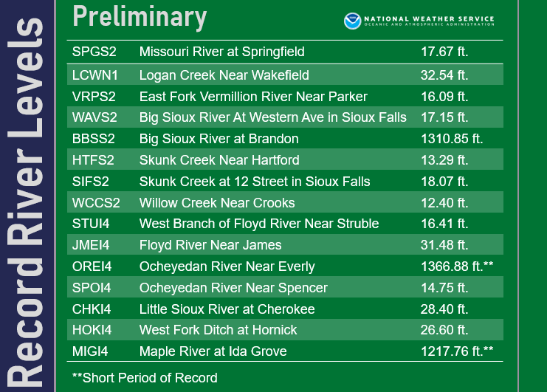This screenshot has width=547, height=392.
Task: Select station code 'SPOI4'
Action: [x=92, y=288]
